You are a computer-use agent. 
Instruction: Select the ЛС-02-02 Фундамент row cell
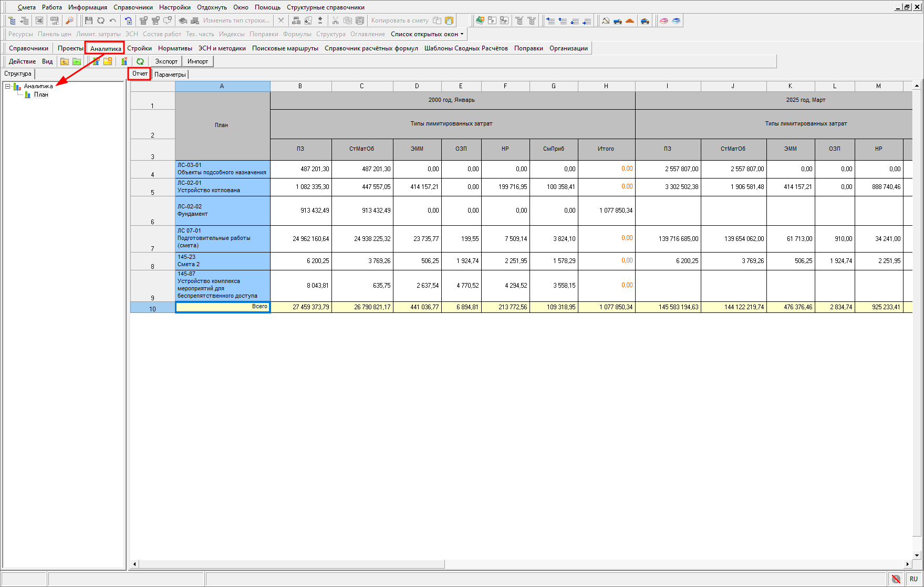(x=222, y=211)
